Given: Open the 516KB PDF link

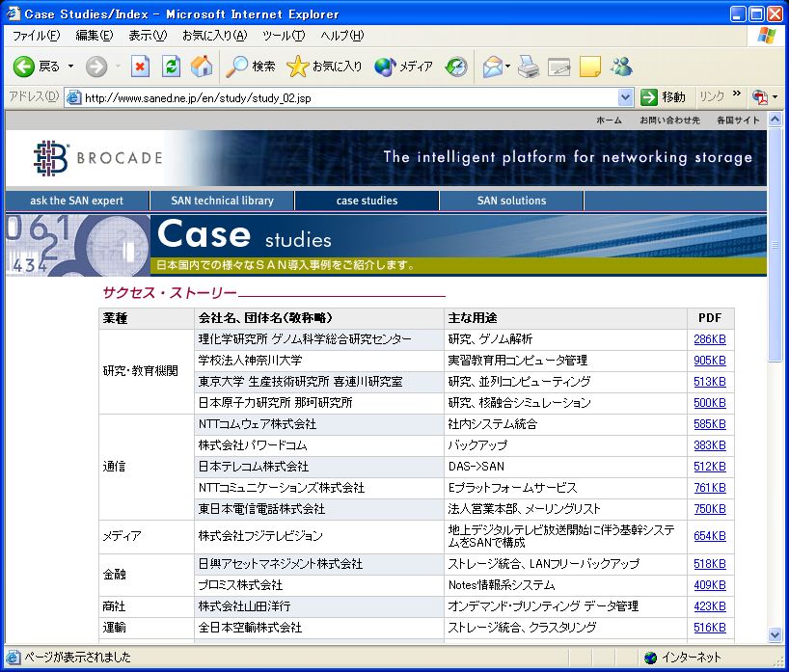Looking at the screenshot, I should pyautogui.click(x=710, y=628).
